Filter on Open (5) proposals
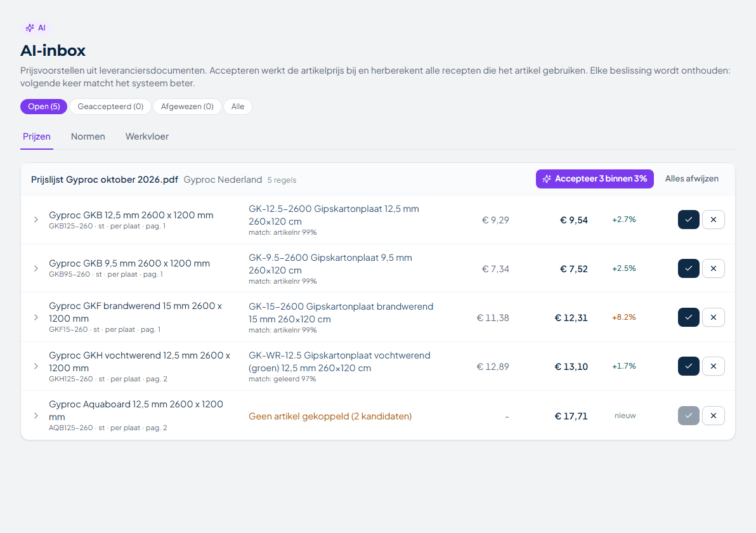Viewport: 756px width, 533px height. pos(44,107)
